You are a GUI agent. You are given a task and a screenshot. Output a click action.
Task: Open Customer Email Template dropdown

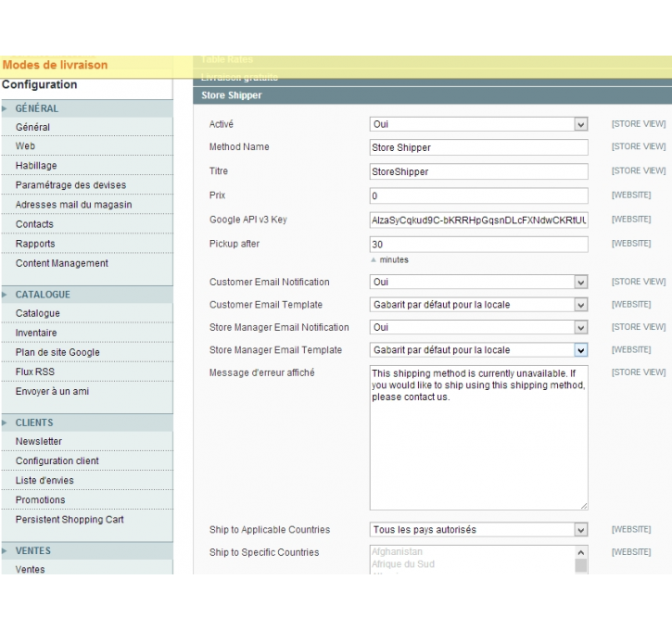point(478,305)
